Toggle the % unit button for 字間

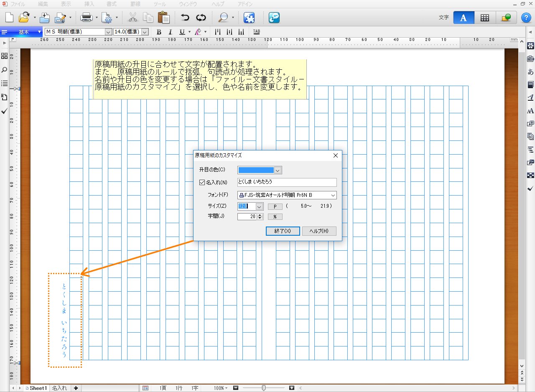coord(275,216)
